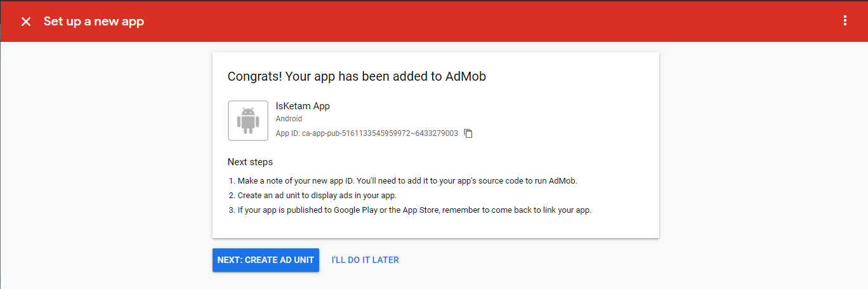868x289 pixels.
Task: Open the three-dot more options menu
Action: pos(845,21)
